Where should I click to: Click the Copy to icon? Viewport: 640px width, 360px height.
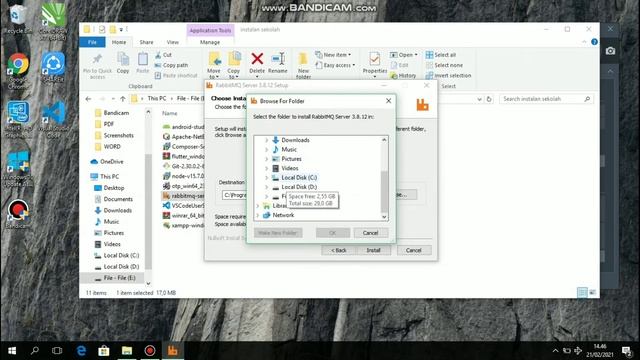tap(234, 59)
